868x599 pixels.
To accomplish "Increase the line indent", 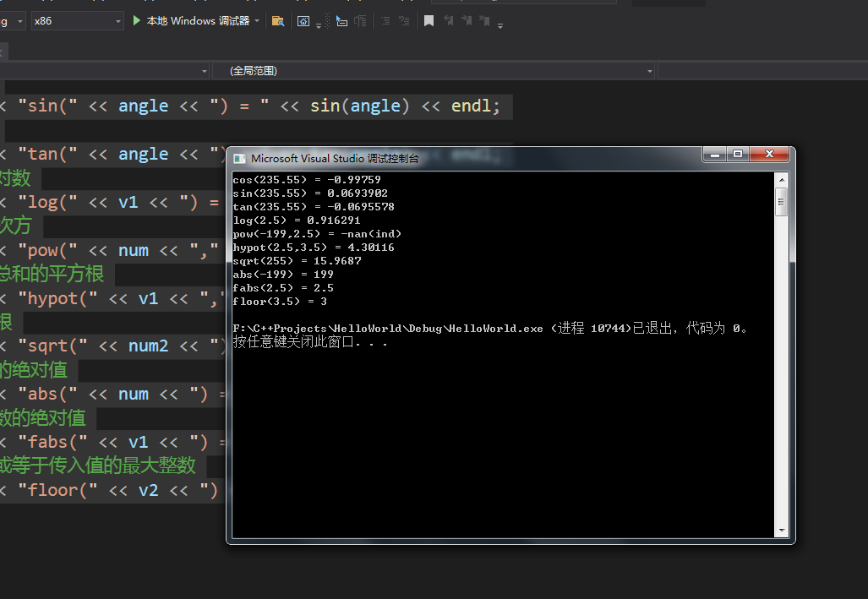I will [x=405, y=20].
